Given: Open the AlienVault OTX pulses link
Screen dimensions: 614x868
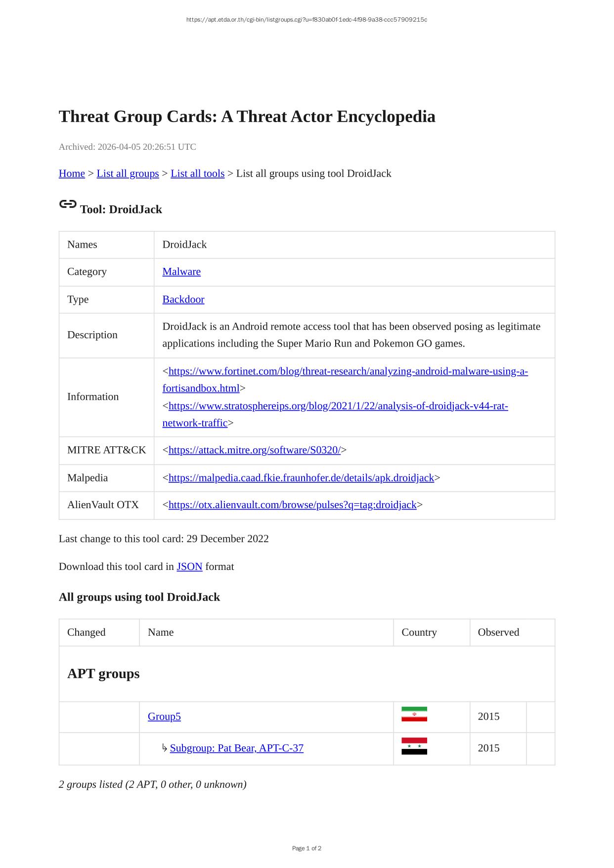Looking at the screenshot, I should click(x=292, y=505).
